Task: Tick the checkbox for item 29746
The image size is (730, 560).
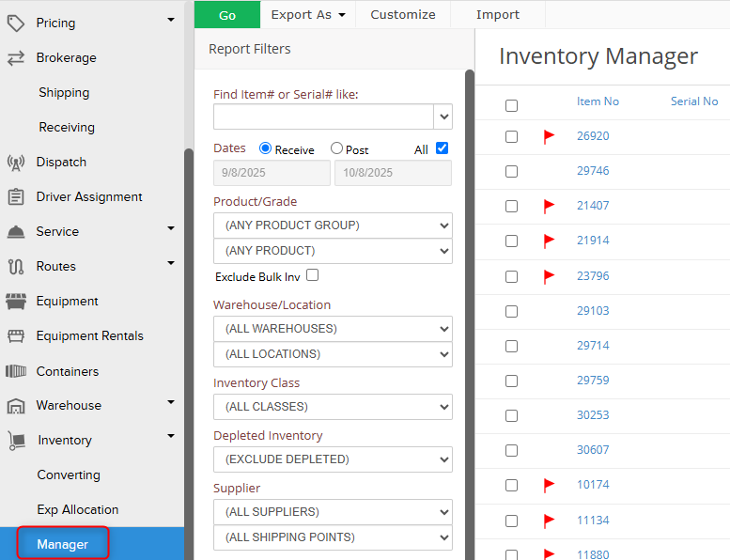Action: (x=511, y=172)
